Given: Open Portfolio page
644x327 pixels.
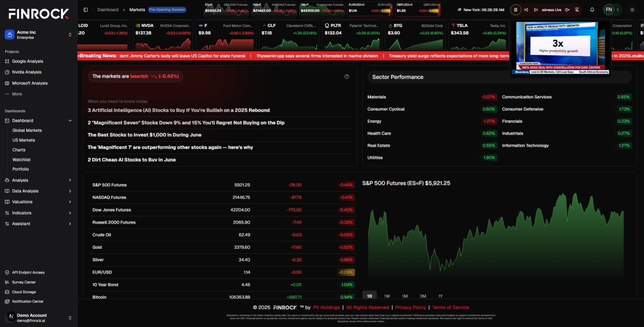Looking at the screenshot, I should pos(20,169).
